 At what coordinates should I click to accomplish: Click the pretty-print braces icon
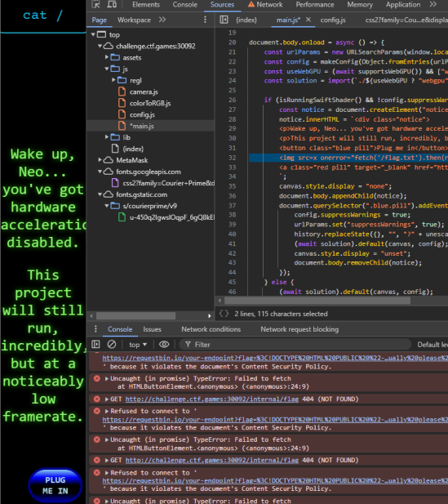click(224, 314)
